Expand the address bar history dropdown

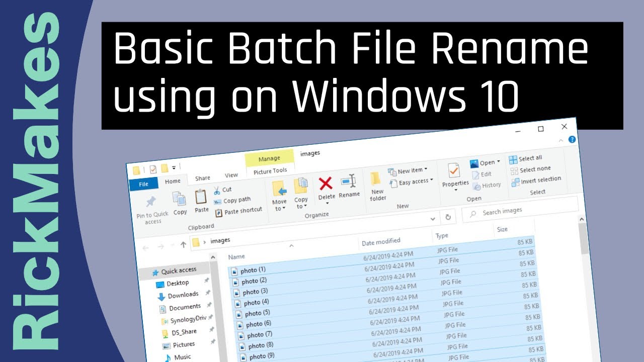[x=433, y=219]
